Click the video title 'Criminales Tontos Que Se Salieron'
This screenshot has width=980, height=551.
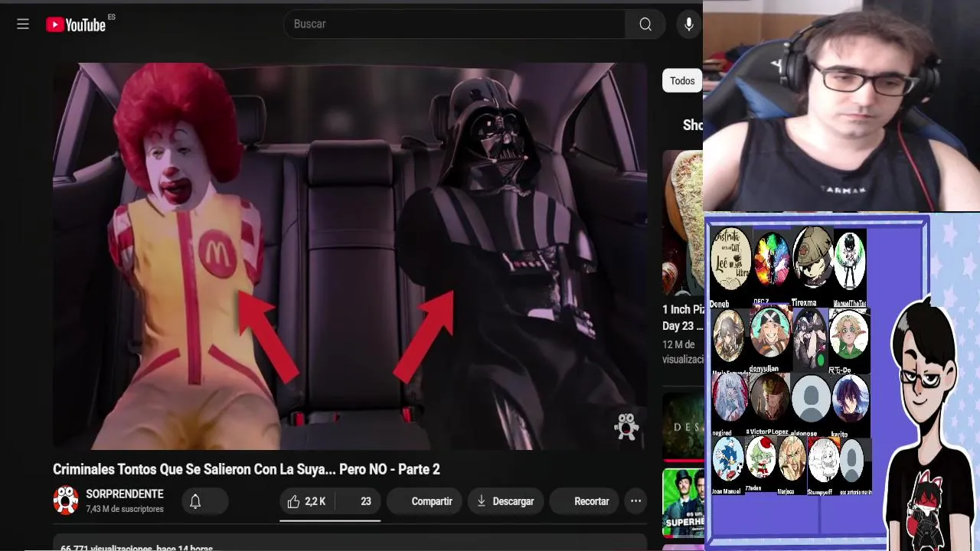pos(247,469)
